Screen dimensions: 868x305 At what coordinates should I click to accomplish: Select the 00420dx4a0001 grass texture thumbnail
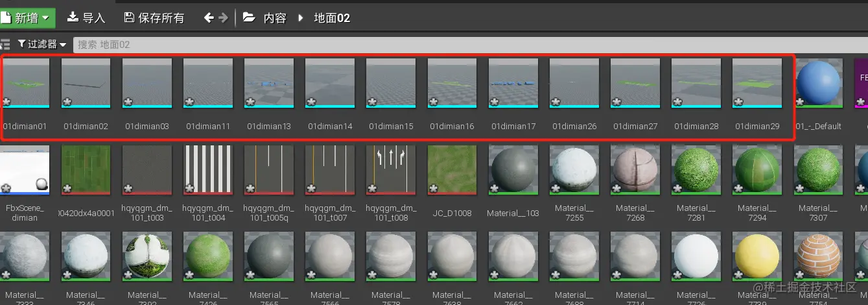[86, 169]
